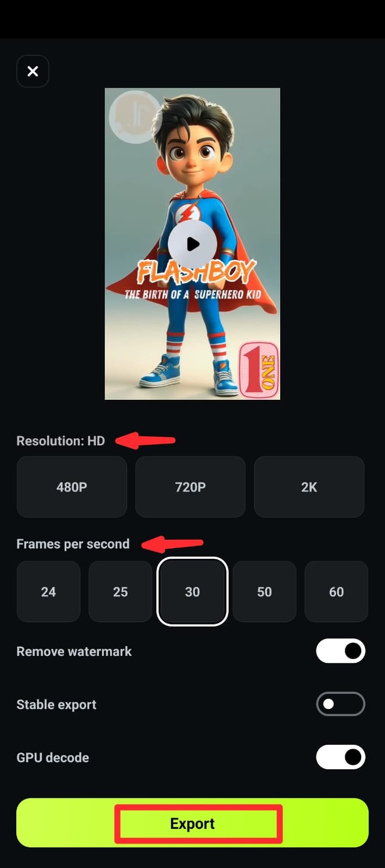
Task: Enable Stable export switch
Action: pos(340,704)
